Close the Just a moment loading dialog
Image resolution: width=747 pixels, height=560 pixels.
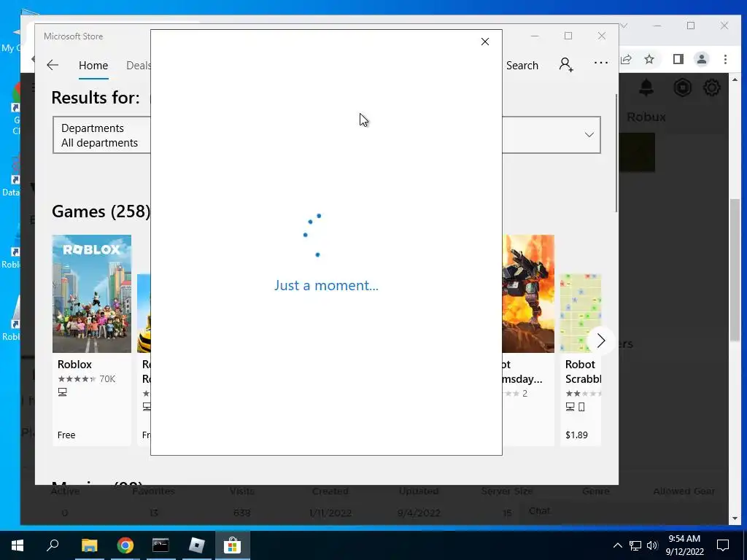(485, 42)
